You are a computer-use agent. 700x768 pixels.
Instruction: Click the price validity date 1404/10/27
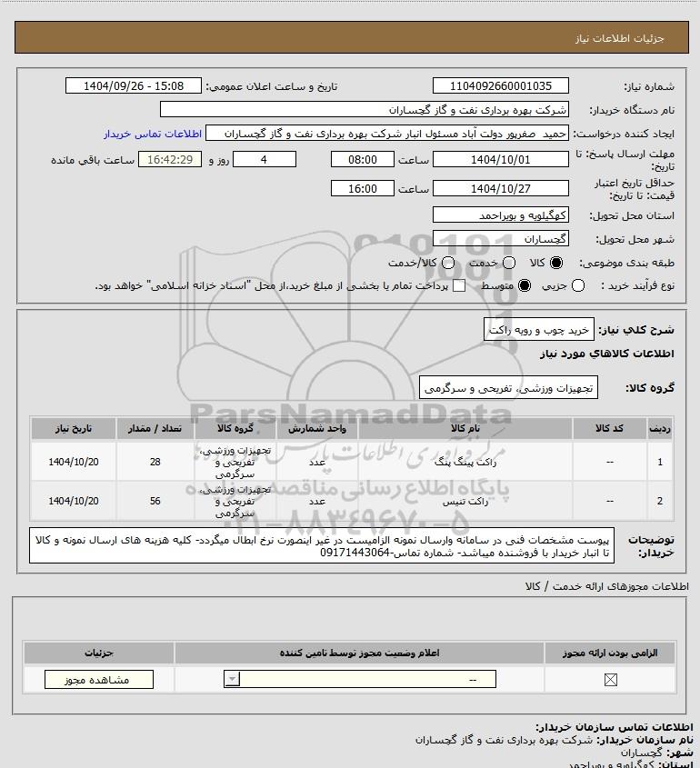coord(501,188)
